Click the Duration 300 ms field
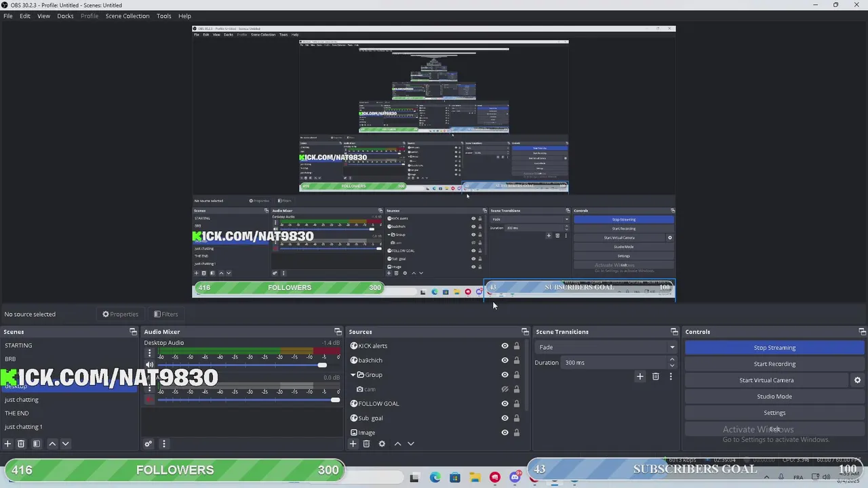 [614, 363]
